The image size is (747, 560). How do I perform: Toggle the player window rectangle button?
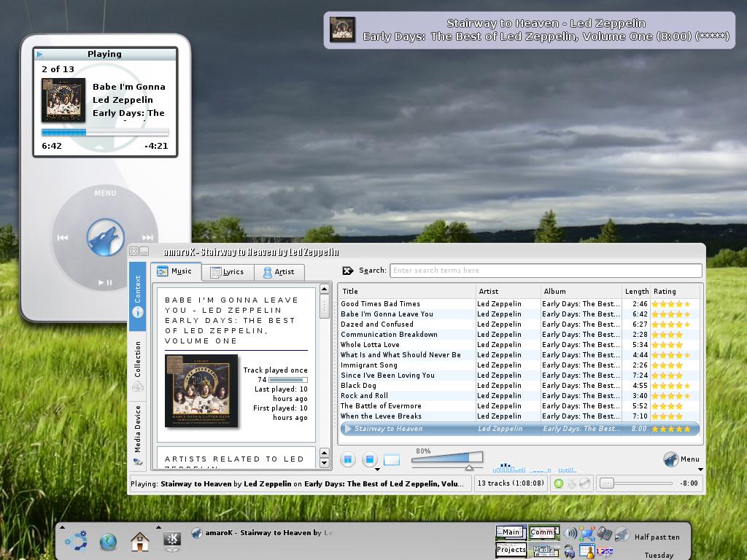click(x=392, y=460)
